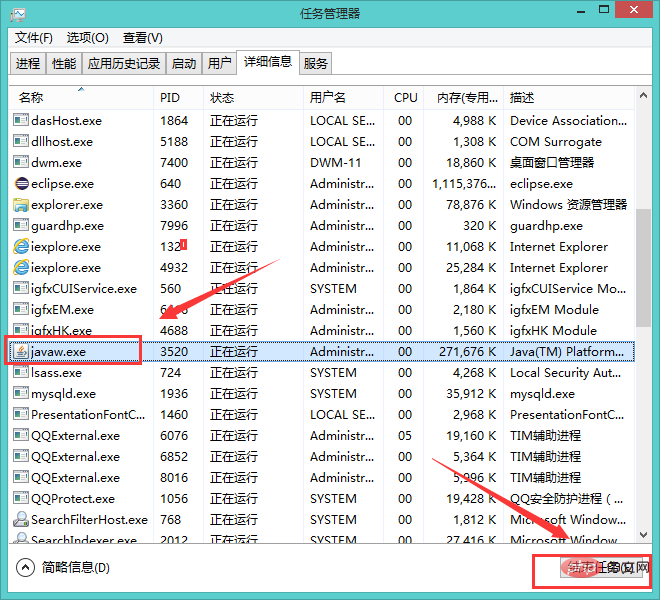Click the dasHost.exe process icon
Image resolution: width=660 pixels, height=600 pixels.
pyautogui.click(x=21, y=120)
